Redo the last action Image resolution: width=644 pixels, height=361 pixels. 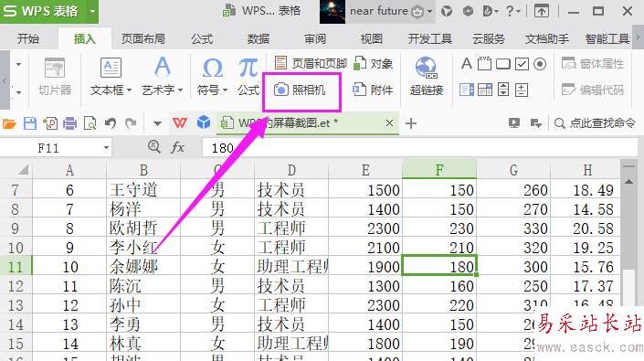[131, 123]
